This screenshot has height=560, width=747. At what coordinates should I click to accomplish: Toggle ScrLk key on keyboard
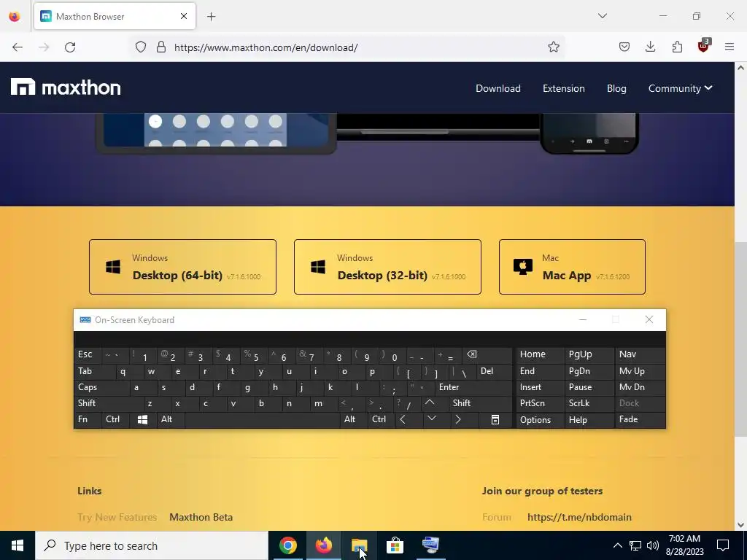click(589, 403)
